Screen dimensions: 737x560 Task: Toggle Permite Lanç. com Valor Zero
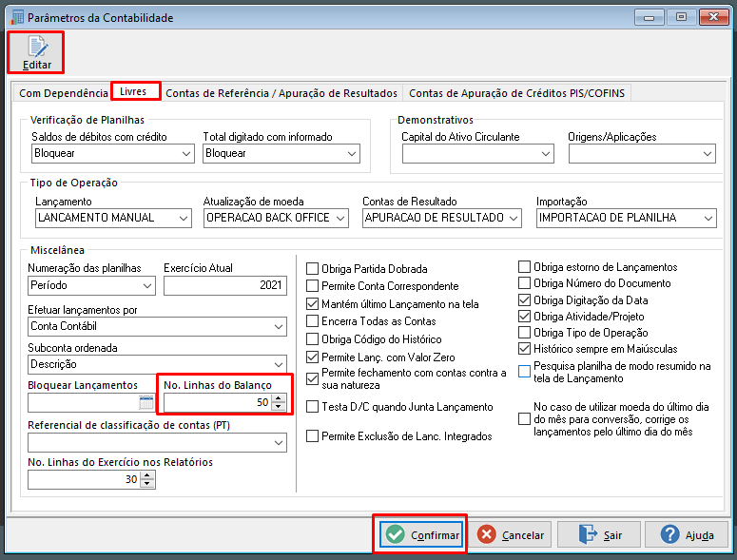[x=312, y=357]
